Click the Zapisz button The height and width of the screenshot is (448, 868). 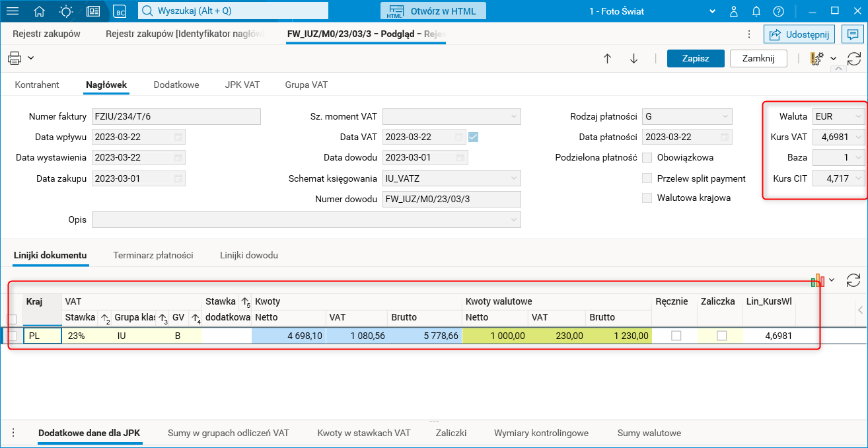[x=696, y=58]
